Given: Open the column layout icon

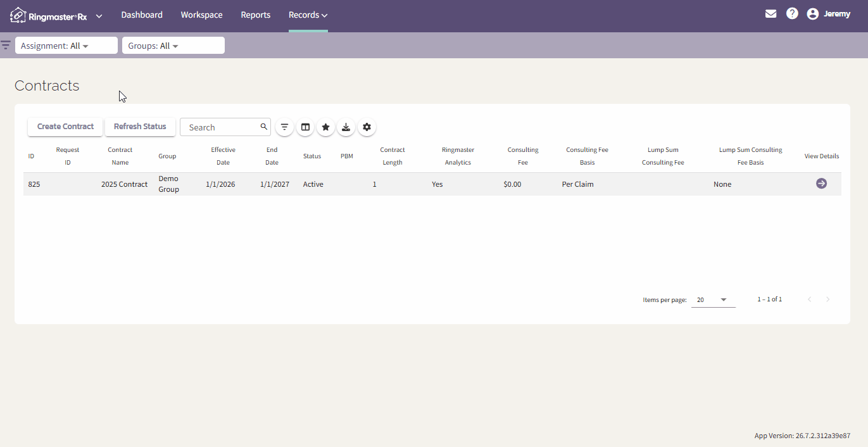Looking at the screenshot, I should coord(305,127).
